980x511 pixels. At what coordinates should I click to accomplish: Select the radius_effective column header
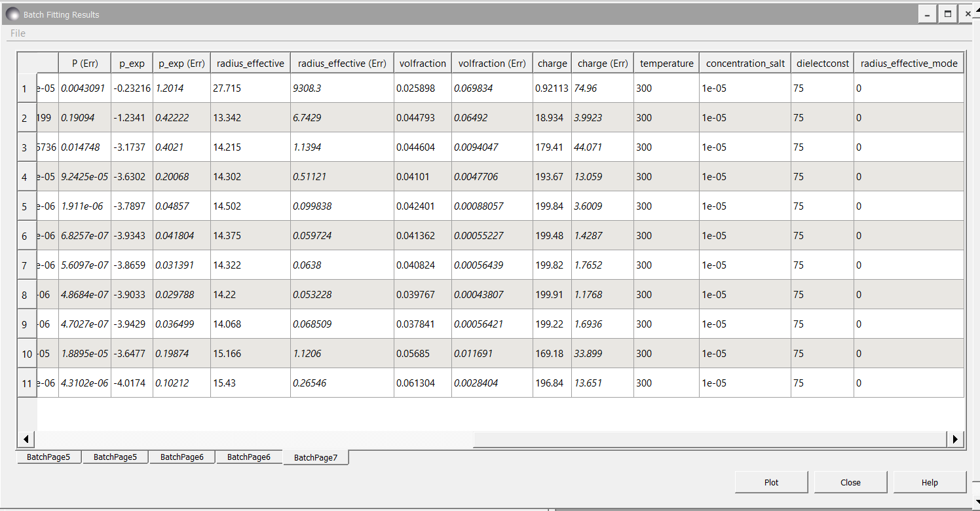pyautogui.click(x=249, y=63)
